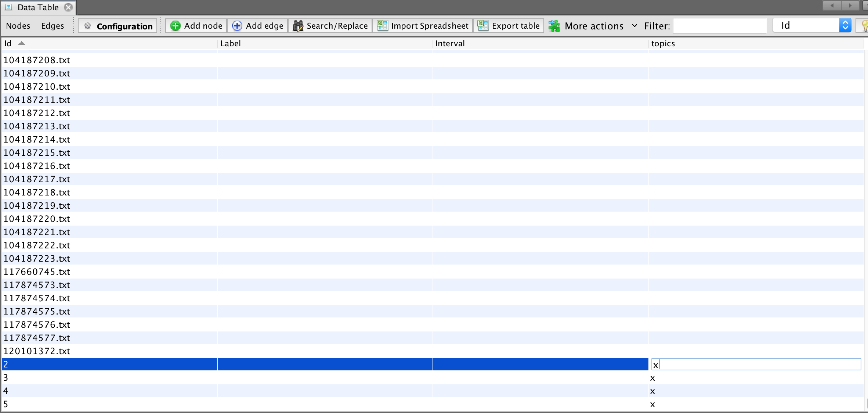868x413 pixels.
Task: Open the Id filter column dropdown
Action: [845, 25]
